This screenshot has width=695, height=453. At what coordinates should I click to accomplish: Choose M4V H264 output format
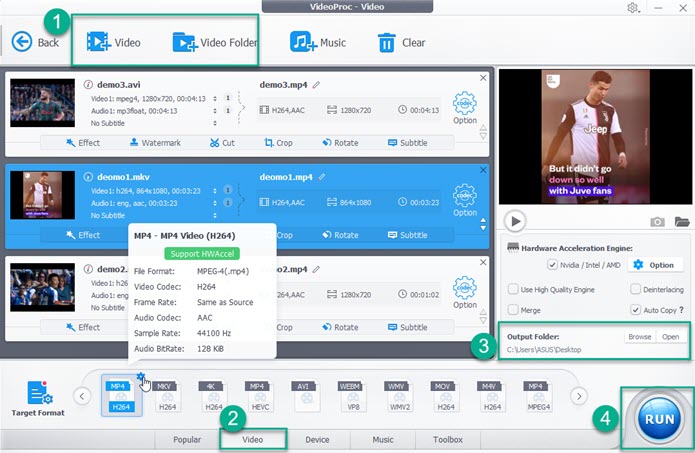(492, 396)
